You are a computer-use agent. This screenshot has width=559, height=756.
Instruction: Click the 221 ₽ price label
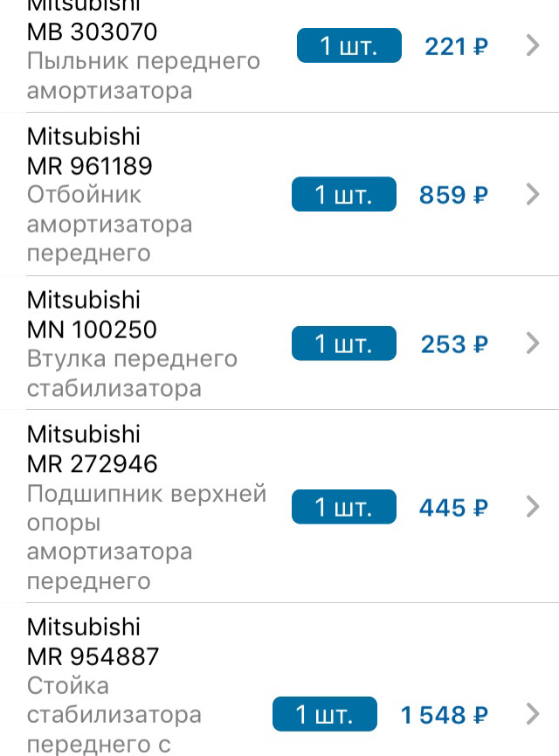(455, 46)
